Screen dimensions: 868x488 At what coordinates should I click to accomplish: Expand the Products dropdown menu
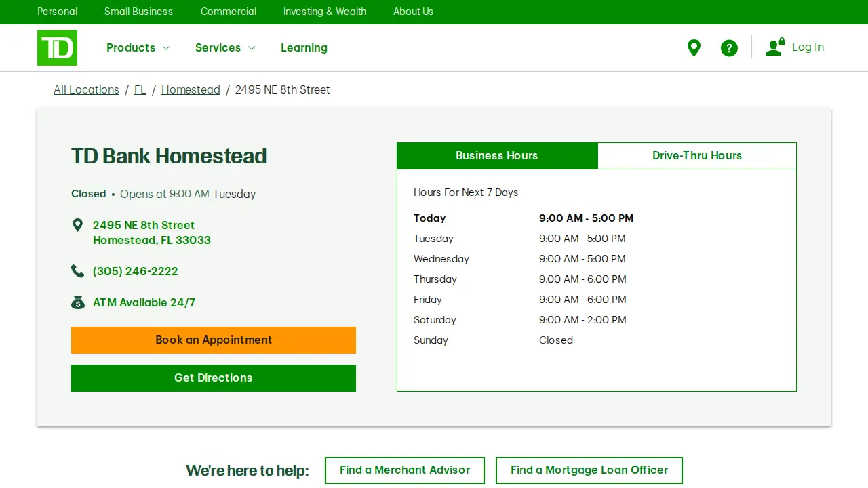138,47
